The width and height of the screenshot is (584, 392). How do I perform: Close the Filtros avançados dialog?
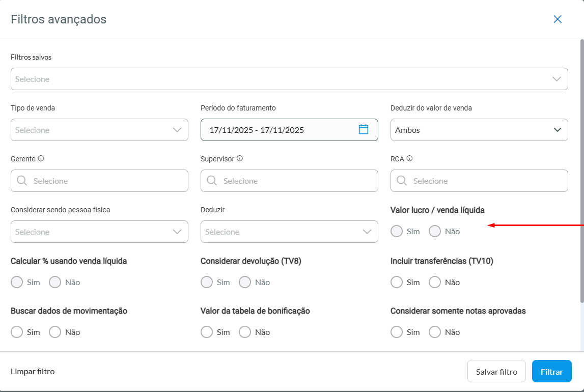point(558,19)
